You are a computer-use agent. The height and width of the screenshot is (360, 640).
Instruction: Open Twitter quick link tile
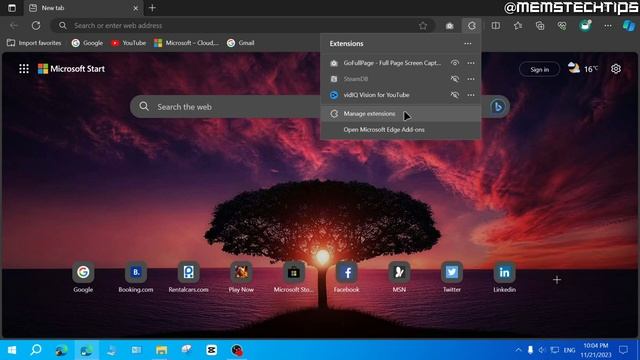452,278
